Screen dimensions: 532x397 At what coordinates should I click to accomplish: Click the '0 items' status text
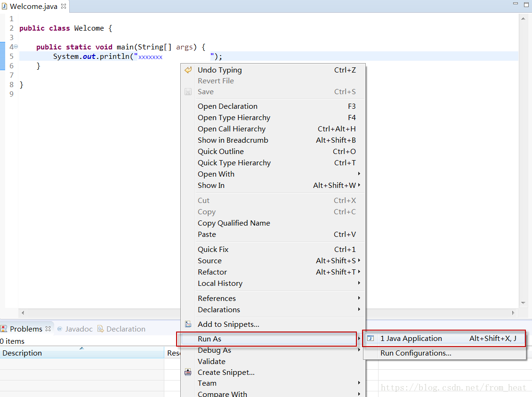pyautogui.click(x=12, y=341)
